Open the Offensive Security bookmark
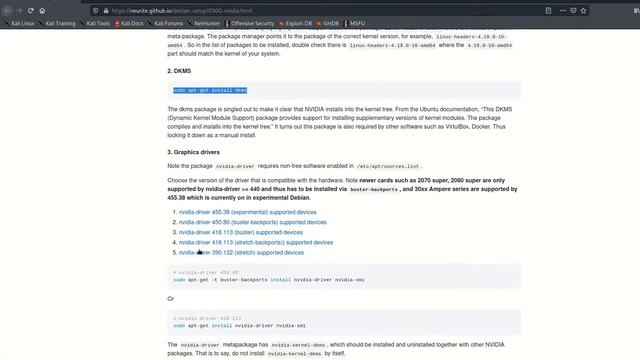640x360 pixels. point(250,23)
